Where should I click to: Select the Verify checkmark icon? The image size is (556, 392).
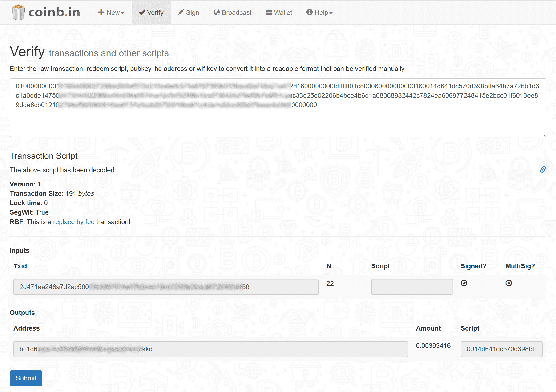142,12
